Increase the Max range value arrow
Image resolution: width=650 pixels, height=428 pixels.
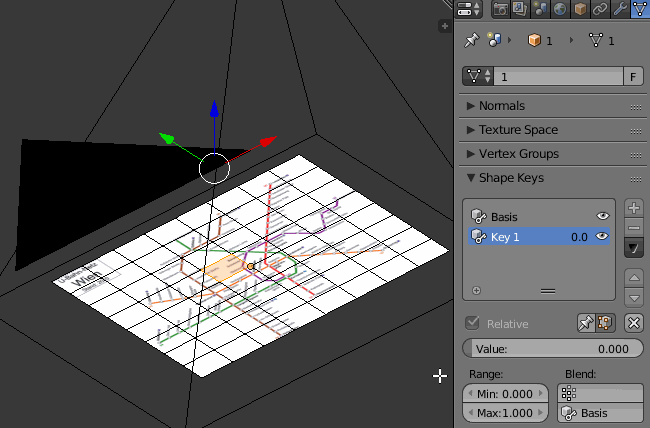[541, 413]
